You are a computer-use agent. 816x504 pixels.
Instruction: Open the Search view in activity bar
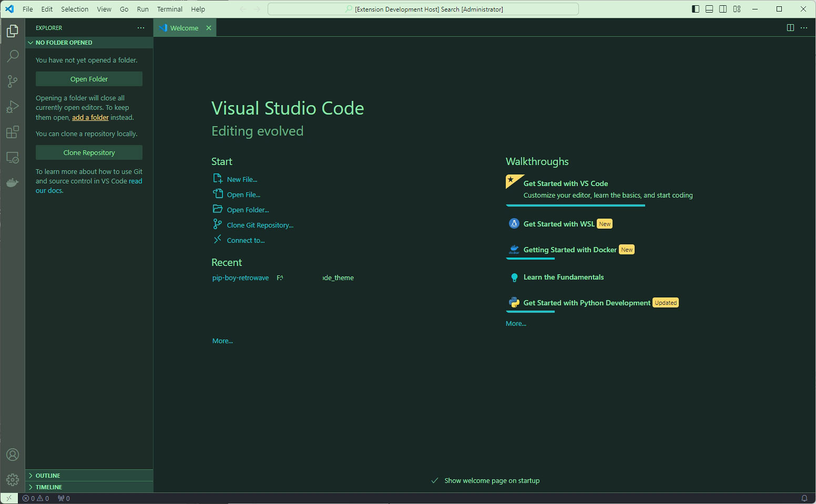point(13,56)
